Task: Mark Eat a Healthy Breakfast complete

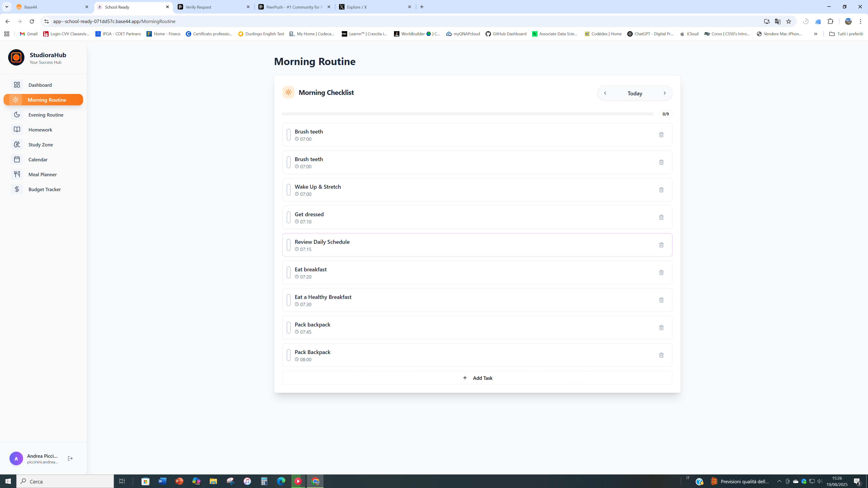Action: click(x=288, y=300)
